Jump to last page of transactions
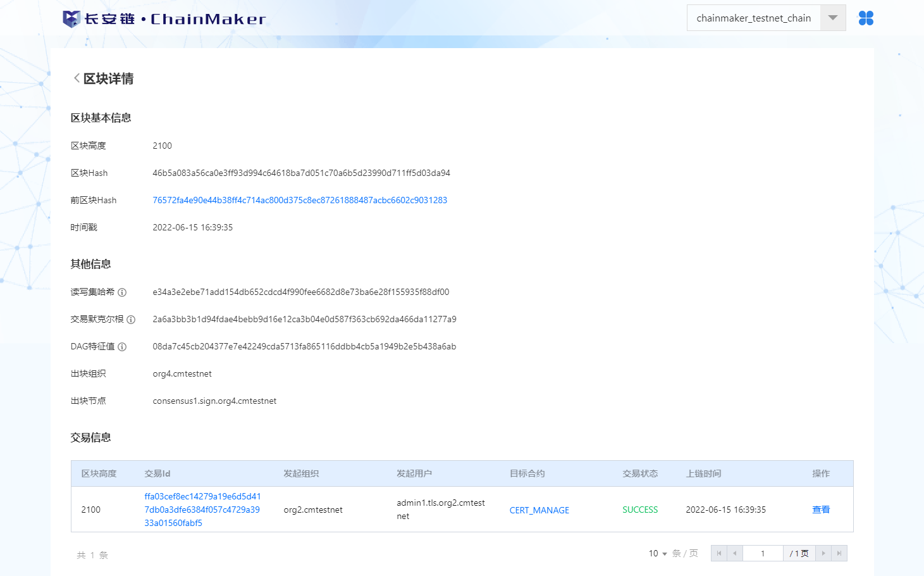Viewport: 924px width, 576px height. point(839,553)
